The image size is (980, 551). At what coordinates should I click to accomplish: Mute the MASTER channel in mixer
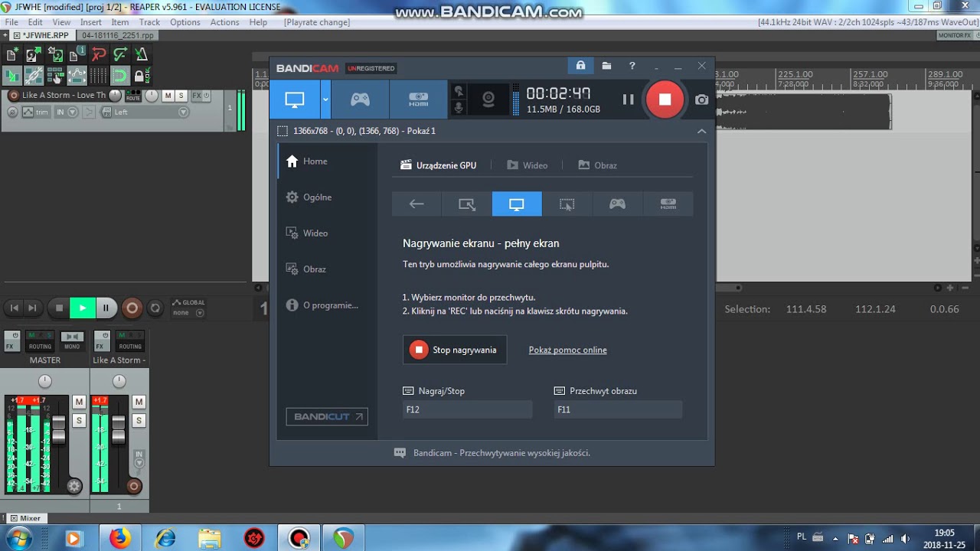(x=79, y=402)
